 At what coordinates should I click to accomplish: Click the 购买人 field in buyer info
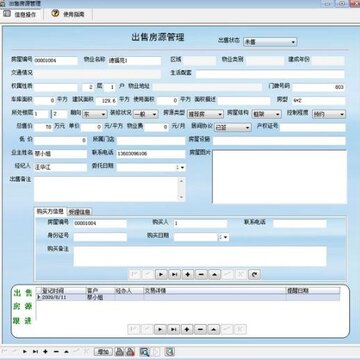(200, 224)
